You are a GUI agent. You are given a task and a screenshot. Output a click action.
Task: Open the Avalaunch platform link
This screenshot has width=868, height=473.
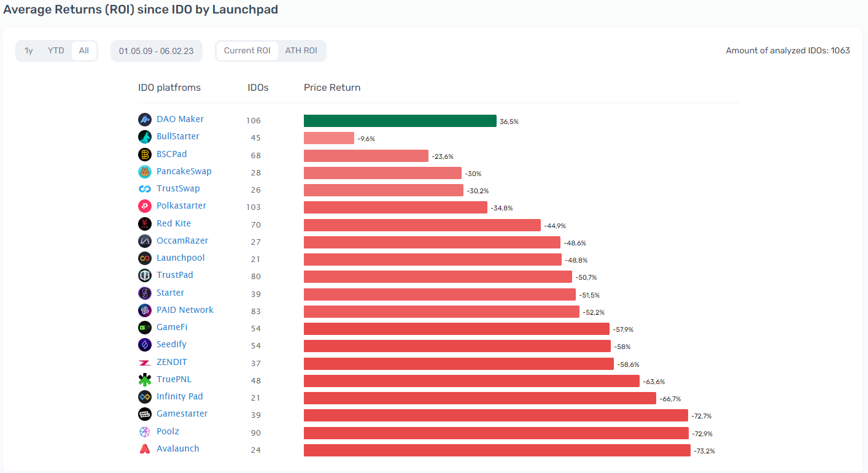(178, 448)
